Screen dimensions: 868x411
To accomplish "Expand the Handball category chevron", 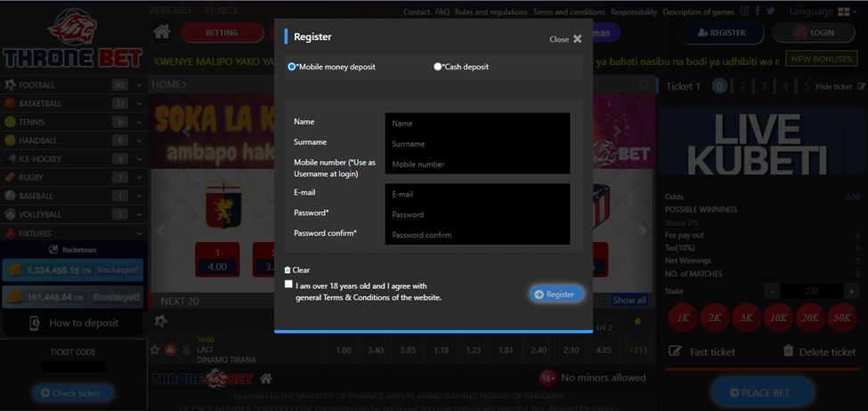I will [x=140, y=141].
